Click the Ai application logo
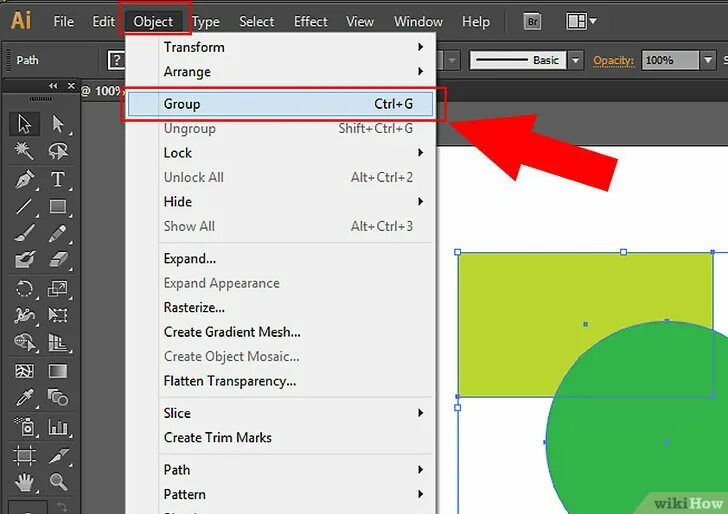 pos(21,21)
